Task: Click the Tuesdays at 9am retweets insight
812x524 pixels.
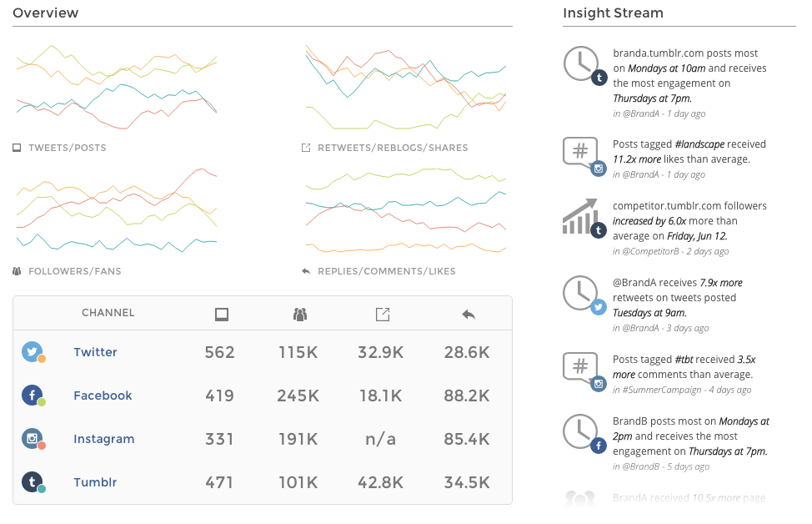Action: (677, 297)
